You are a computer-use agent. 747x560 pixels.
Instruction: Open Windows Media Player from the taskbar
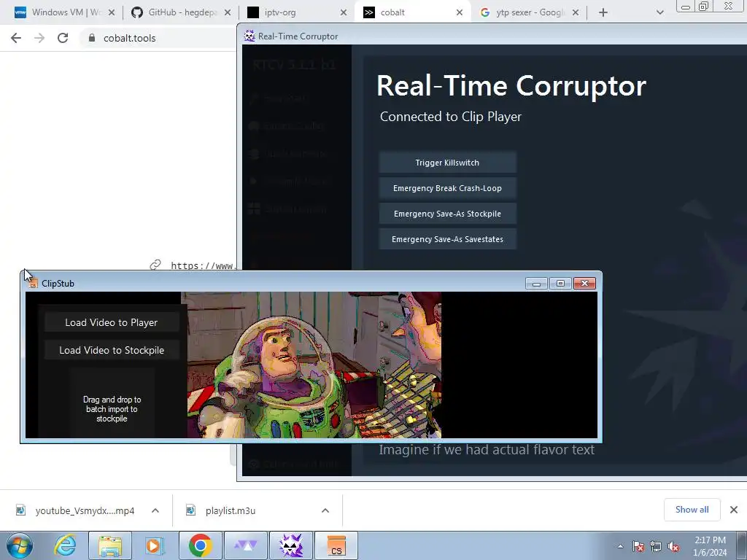click(x=153, y=545)
